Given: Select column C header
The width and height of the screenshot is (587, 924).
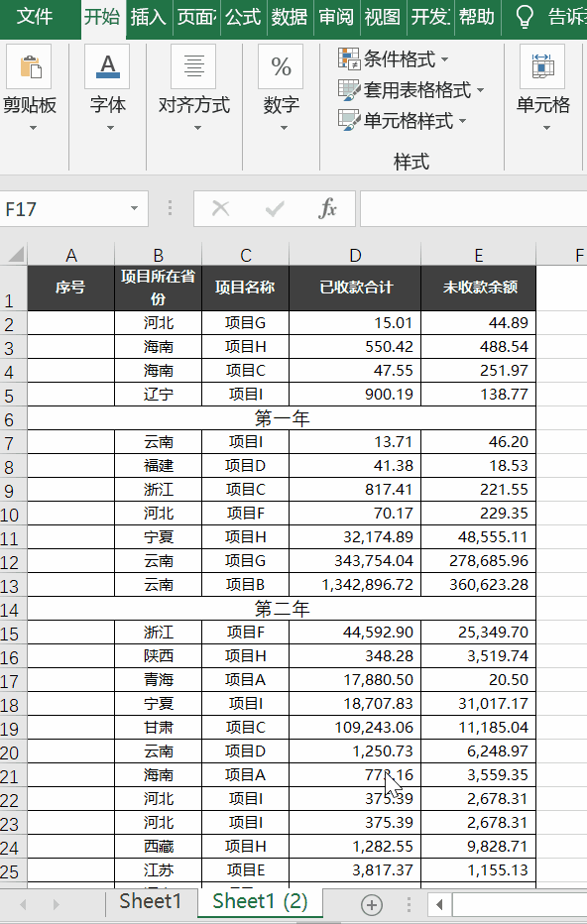Looking at the screenshot, I should (x=245, y=255).
